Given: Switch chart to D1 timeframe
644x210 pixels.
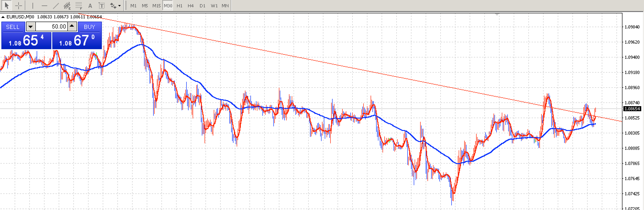Looking at the screenshot, I should pos(203,6).
